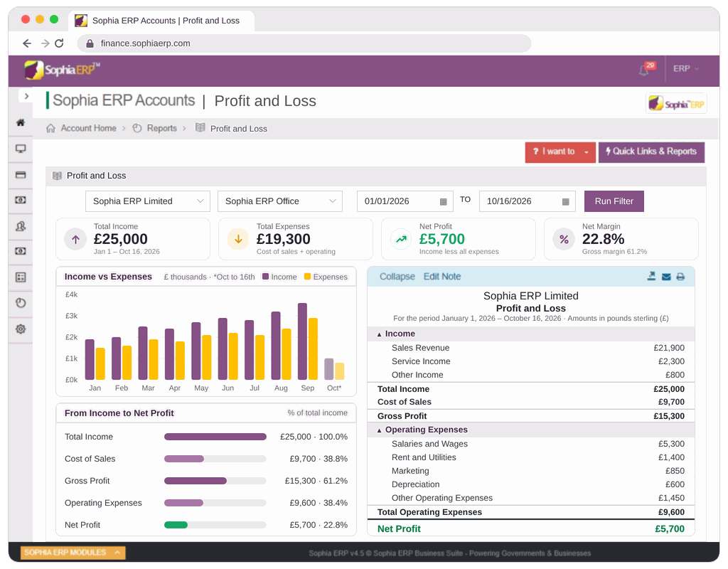Open the monitor dashboard sidebar icon
Image resolution: width=728 pixels, height=569 pixels.
[x=21, y=149]
